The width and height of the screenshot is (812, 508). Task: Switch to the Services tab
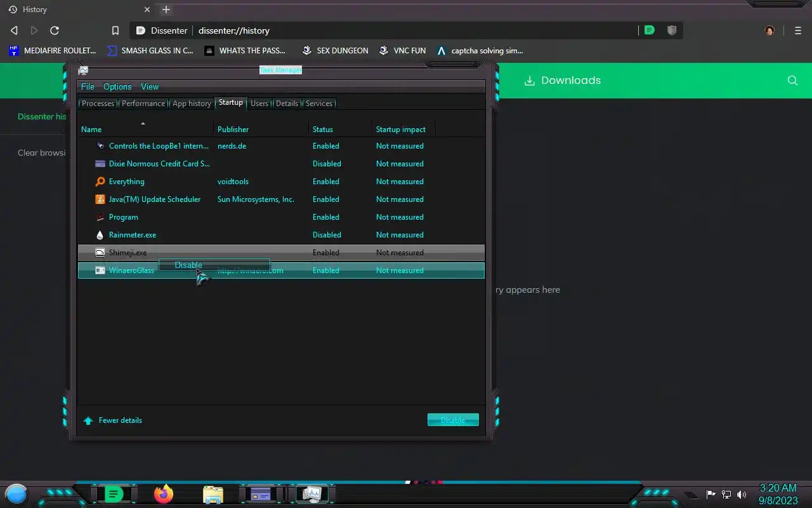319,104
